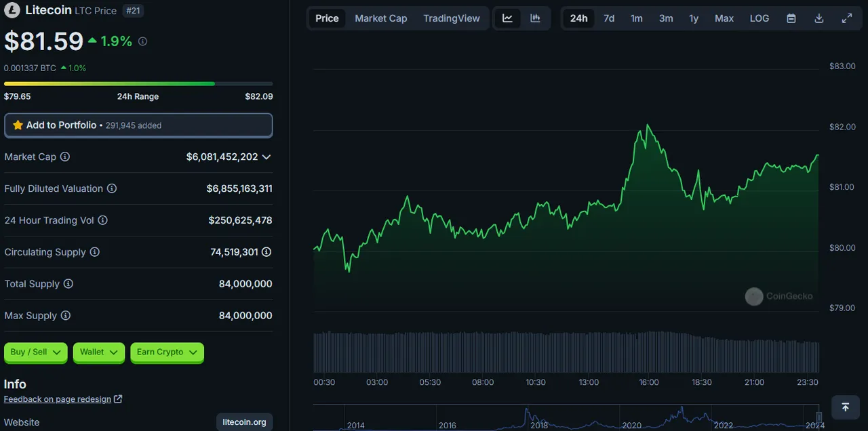
Task: Click the $6,855,163,311 valuation value
Action: tap(239, 188)
